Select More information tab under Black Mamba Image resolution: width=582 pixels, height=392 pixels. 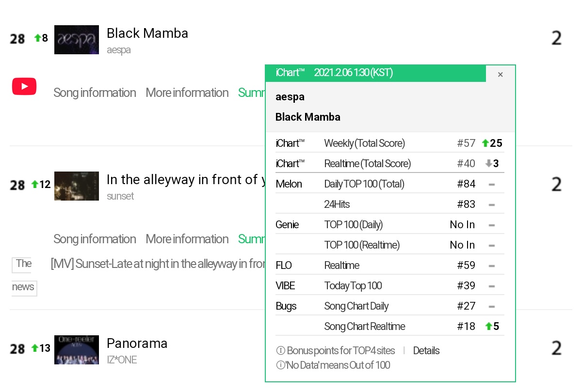pyautogui.click(x=187, y=93)
